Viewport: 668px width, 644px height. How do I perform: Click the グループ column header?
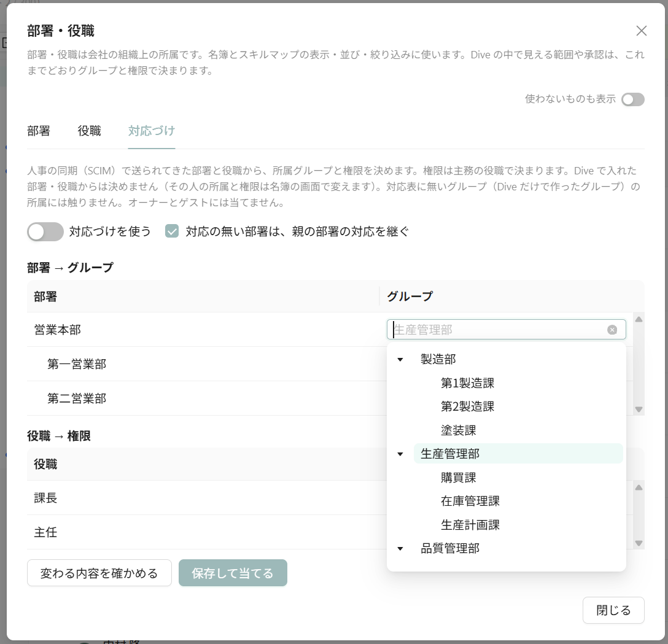[511, 297]
